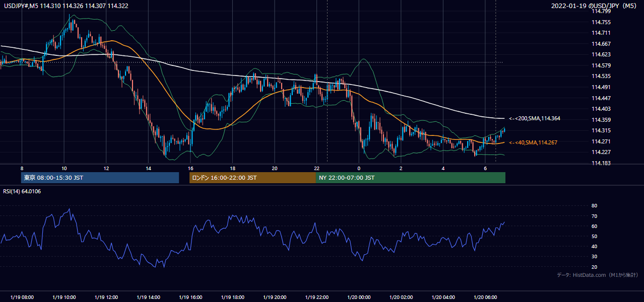Click the Tokyo 08:00-15:30 JST session bar
The image size is (644, 302).
(x=100, y=178)
